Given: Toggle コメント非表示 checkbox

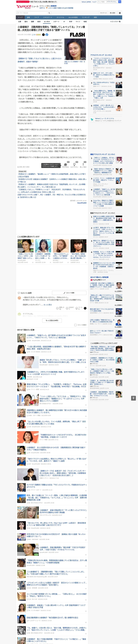Looking at the screenshot, I should pos(75,325).
